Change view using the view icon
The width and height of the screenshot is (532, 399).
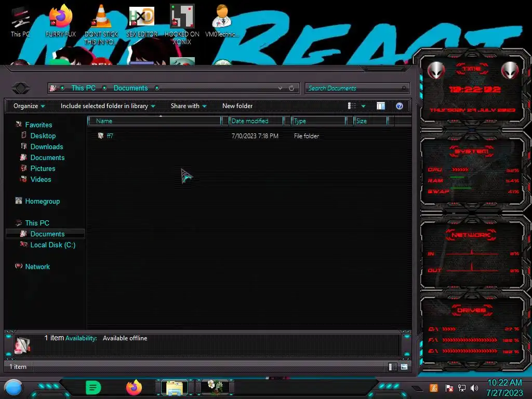[352, 106]
